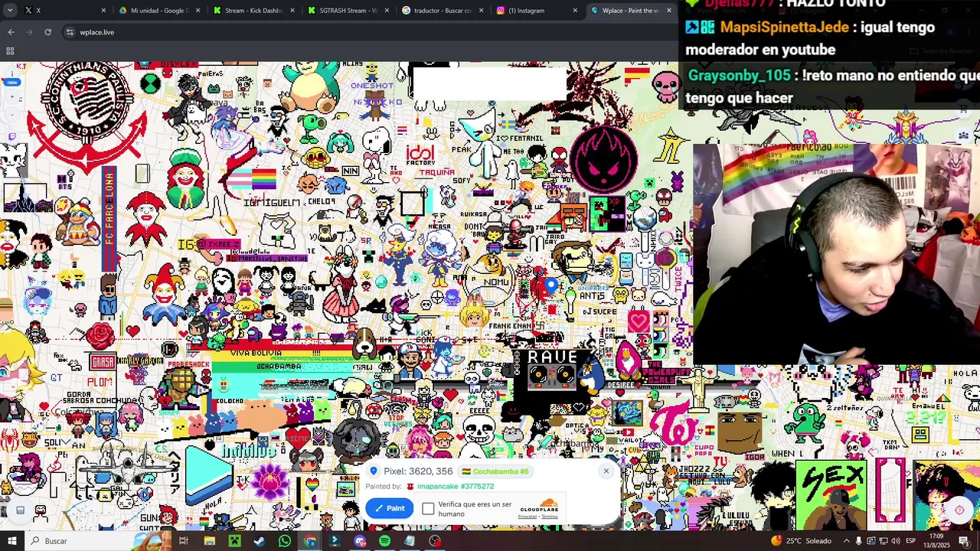Switch to Stream - Kick Dashboard tab

253,11
